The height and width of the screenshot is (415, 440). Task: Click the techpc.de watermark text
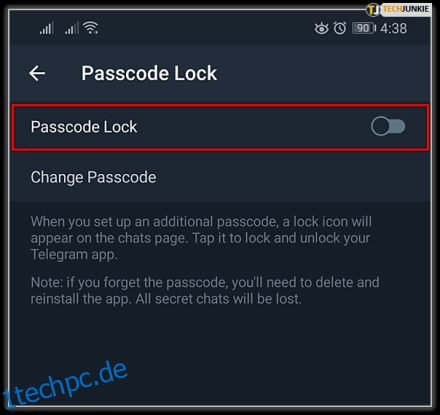pos(65,384)
